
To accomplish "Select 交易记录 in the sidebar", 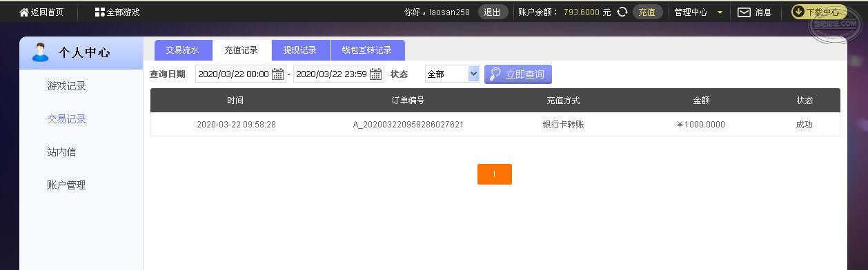I will [66, 119].
